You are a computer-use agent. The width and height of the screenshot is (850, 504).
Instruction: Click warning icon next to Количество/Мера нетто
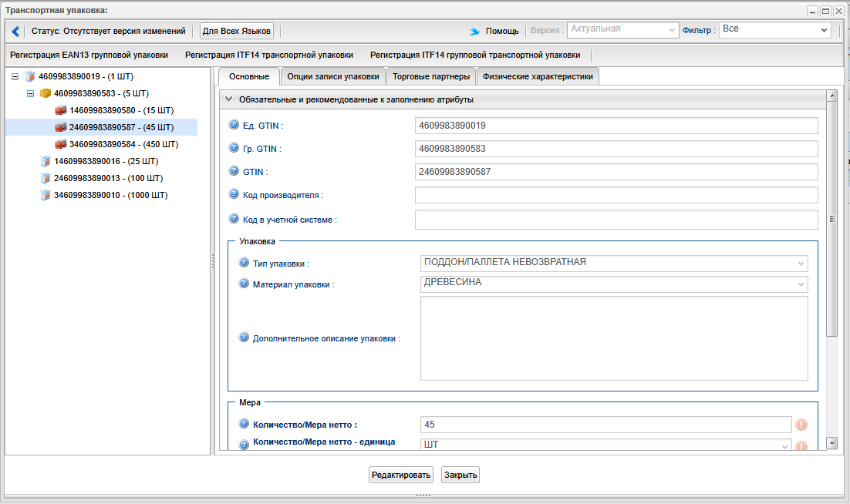(x=801, y=425)
